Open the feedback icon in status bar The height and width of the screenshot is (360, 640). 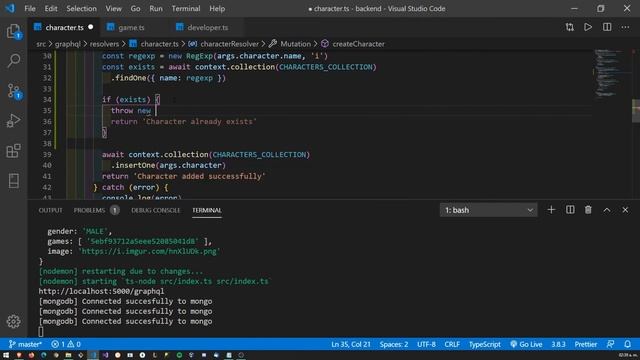[610, 344]
